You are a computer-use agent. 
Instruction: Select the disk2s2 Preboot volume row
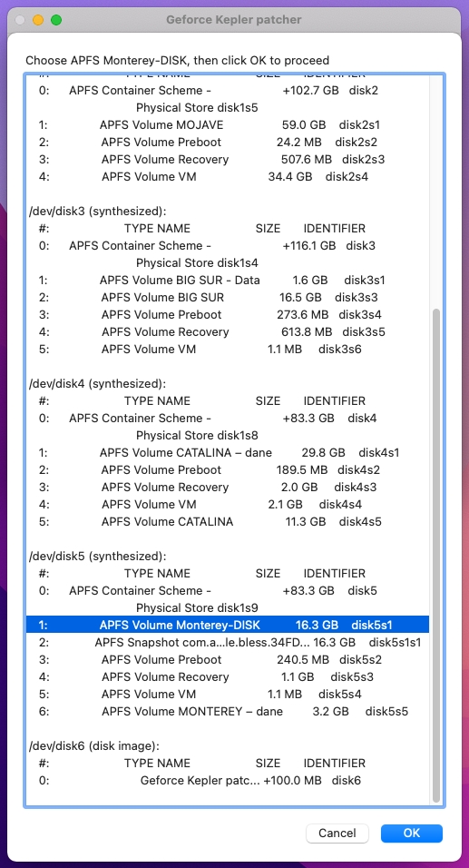(x=228, y=142)
